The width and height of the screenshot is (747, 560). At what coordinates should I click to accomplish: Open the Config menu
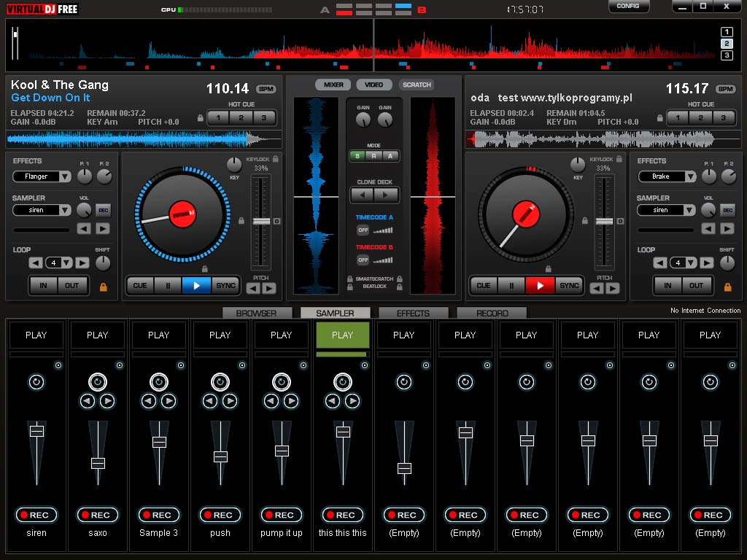pos(628,6)
